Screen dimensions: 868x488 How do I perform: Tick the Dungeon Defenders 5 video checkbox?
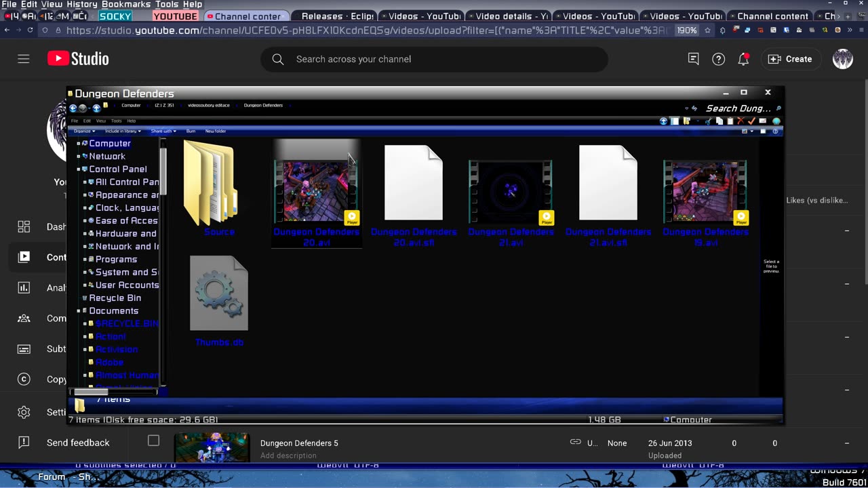[x=153, y=441]
